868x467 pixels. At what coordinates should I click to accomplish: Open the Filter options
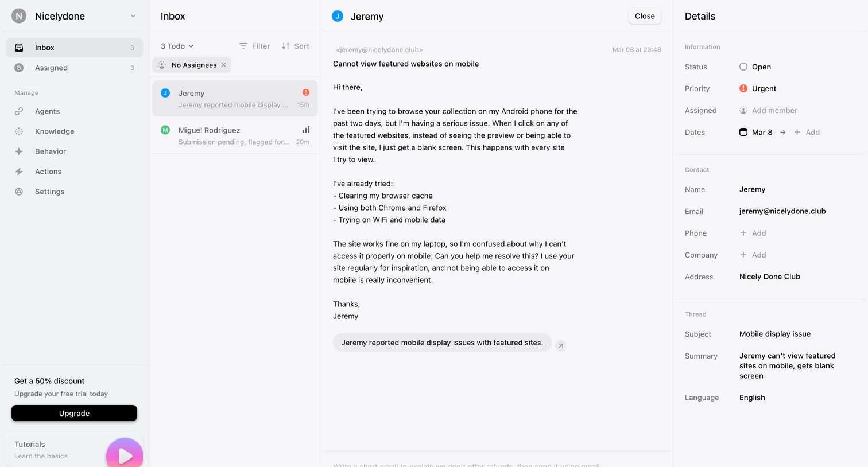tap(254, 46)
